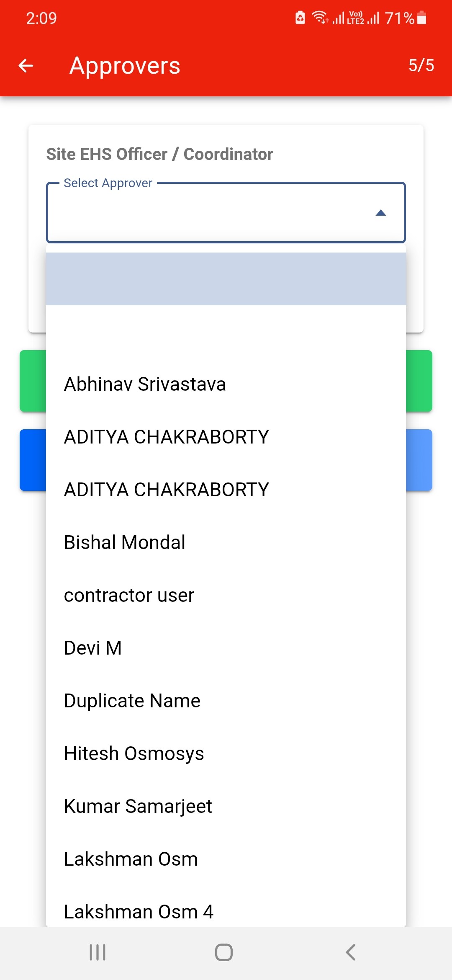Pick Bishal Mondal as approver
Image resolution: width=452 pixels, height=980 pixels.
[125, 542]
